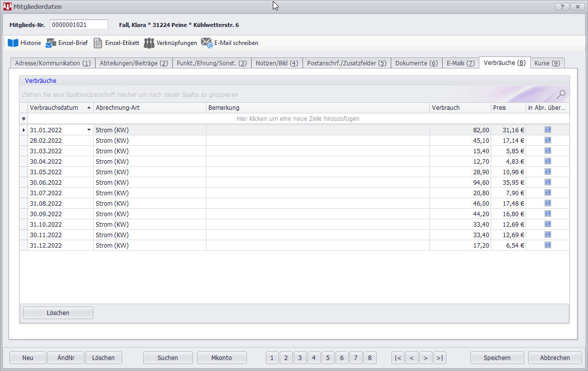Screen dimensions: 588x371
Task: Switch to the Abteilungen/Beiträge tab
Action: [x=133, y=63]
